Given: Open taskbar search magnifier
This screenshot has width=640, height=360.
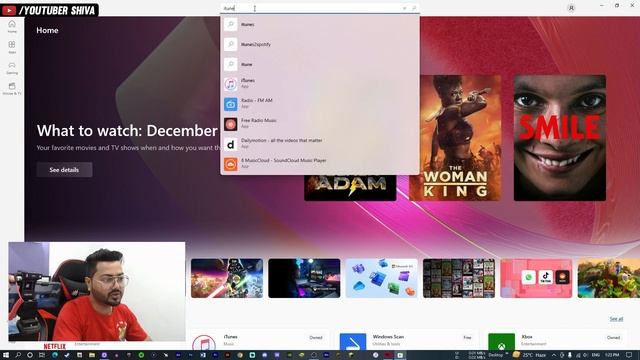Looking at the screenshot, I should [18, 355].
